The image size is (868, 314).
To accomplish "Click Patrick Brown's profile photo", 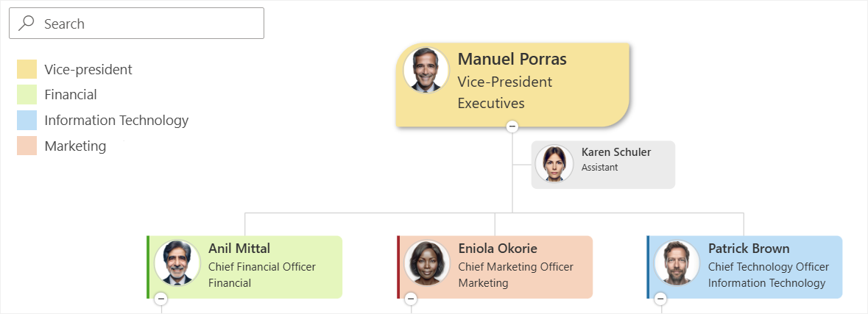I will pyautogui.click(x=677, y=263).
